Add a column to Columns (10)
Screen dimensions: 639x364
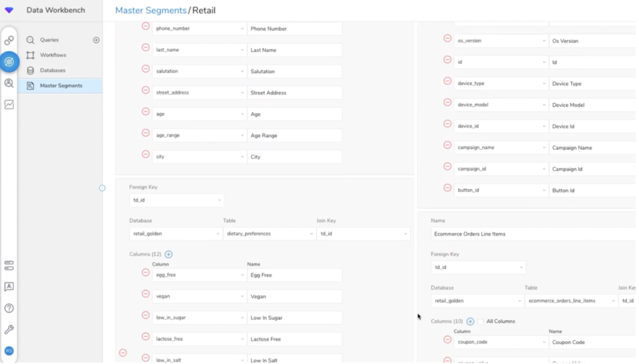[470, 321]
